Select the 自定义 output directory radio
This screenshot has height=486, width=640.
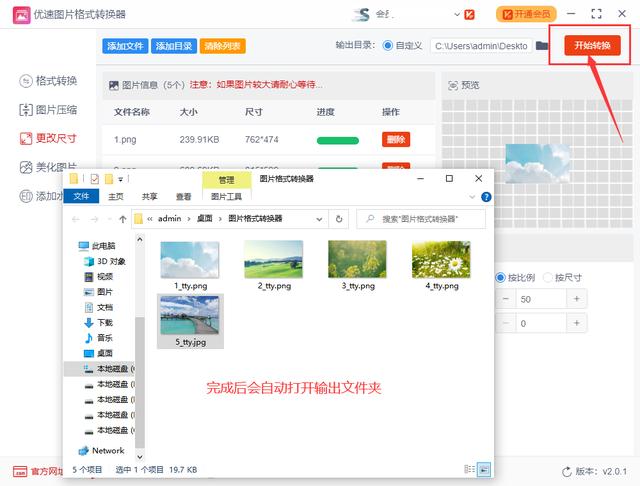tap(388, 46)
